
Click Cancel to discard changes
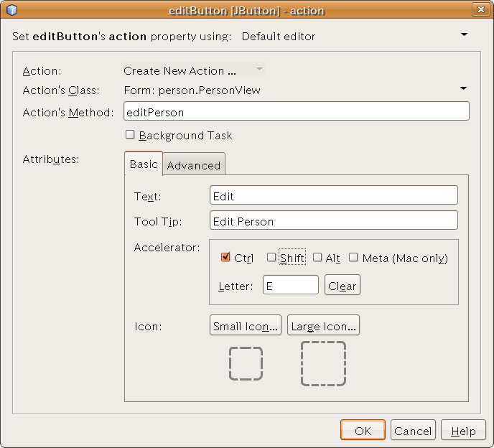[x=413, y=431]
